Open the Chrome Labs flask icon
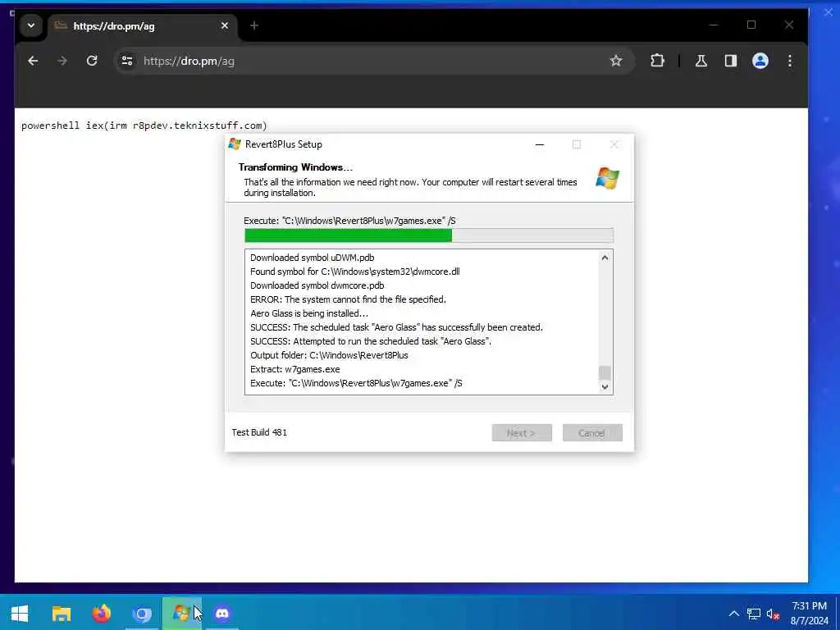The image size is (840, 630). 701,61
